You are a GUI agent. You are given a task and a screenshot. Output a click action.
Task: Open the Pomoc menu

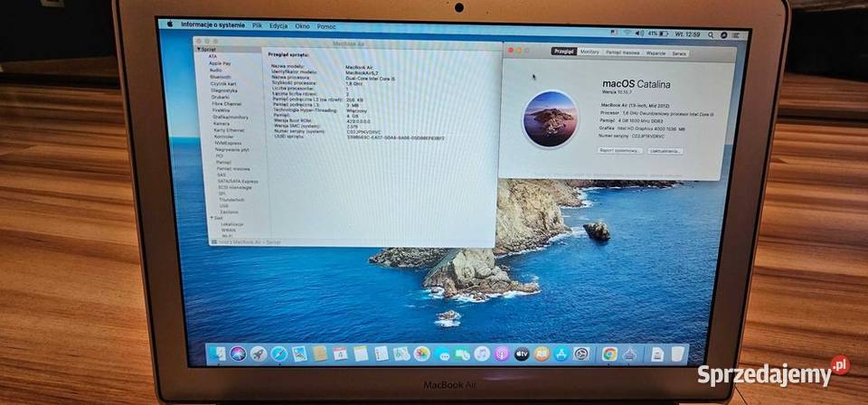[326, 26]
